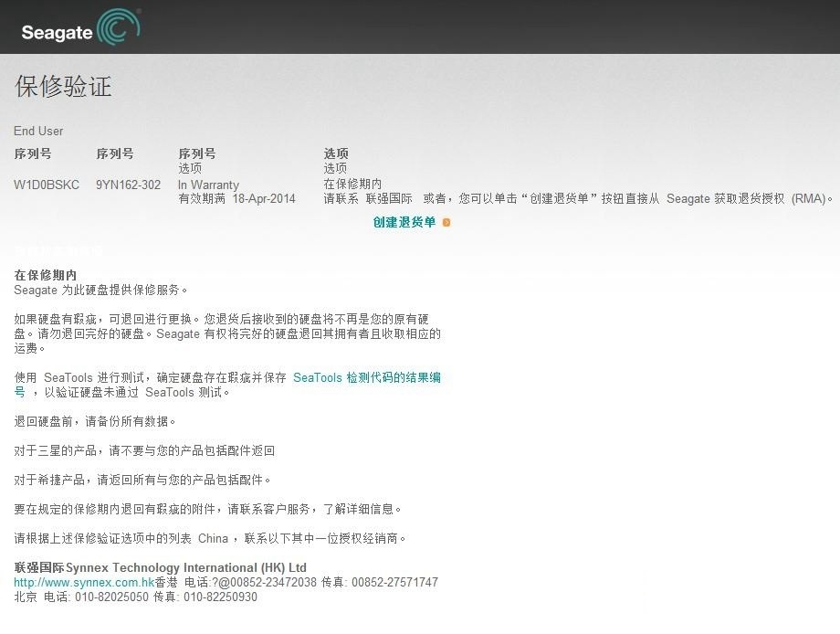The width and height of the screenshot is (840, 634).
Task: Click the 选项 bold column header
Action: [x=336, y=153]
